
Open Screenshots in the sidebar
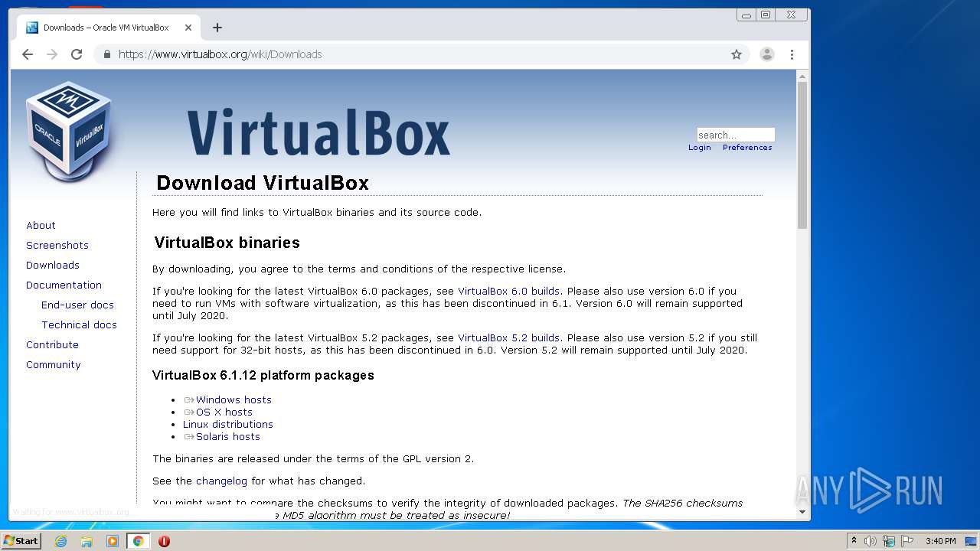point(57,245)
